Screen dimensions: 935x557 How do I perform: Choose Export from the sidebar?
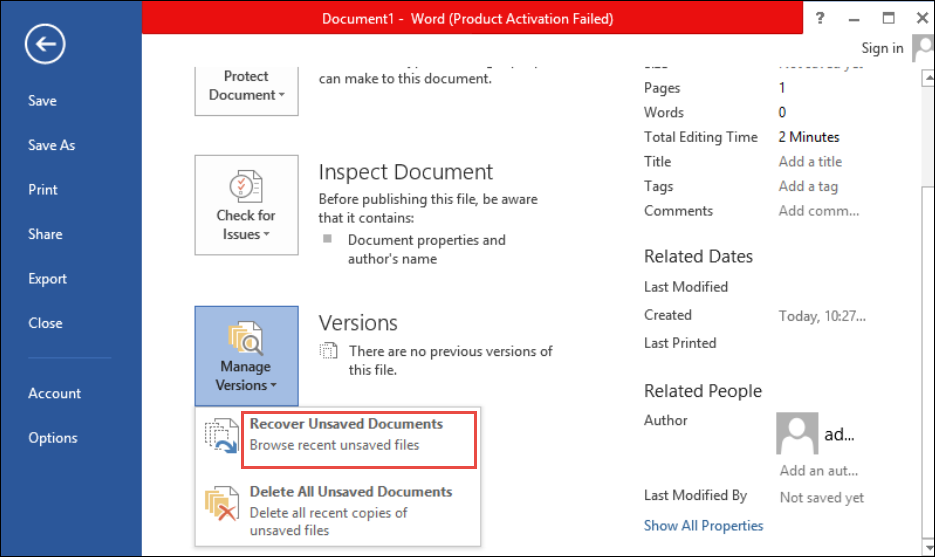pyautogui.click(x=48, y=278)
